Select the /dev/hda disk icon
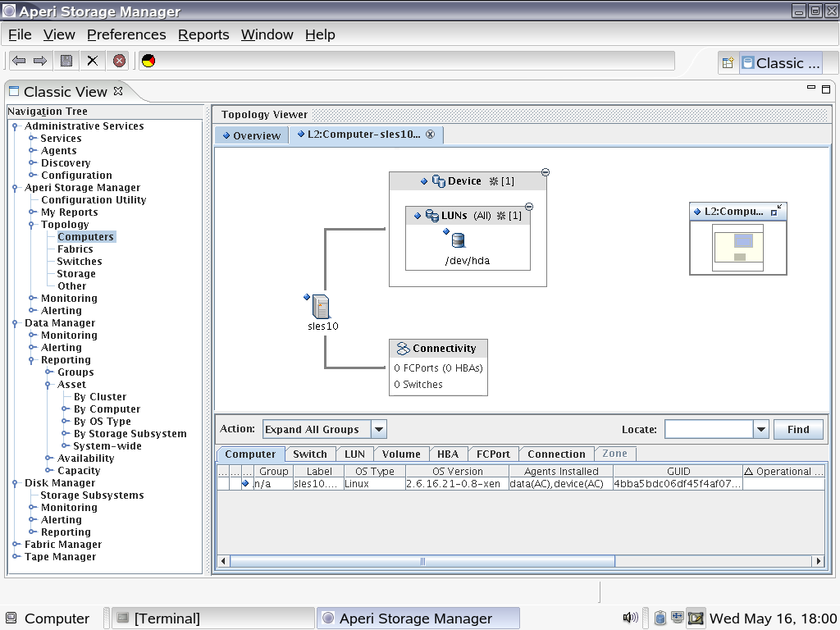840x630 pixels. pyautogui.click(x=458, y=240)
